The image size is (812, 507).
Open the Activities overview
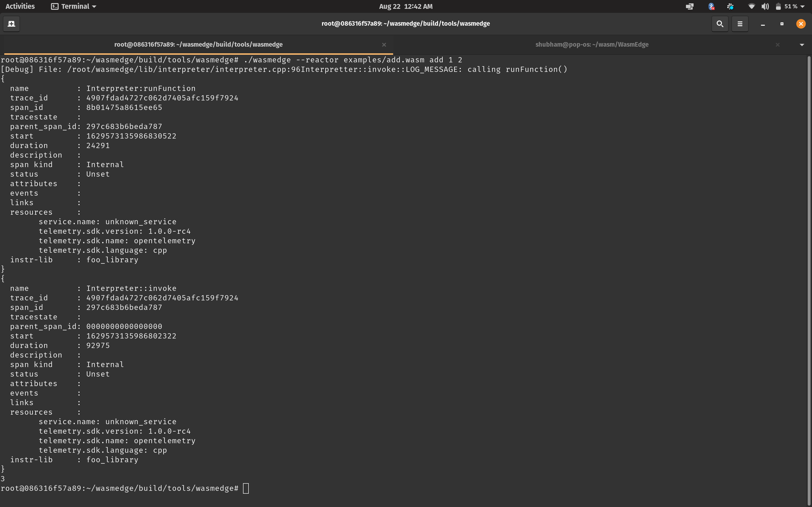[x=20, y=6]
